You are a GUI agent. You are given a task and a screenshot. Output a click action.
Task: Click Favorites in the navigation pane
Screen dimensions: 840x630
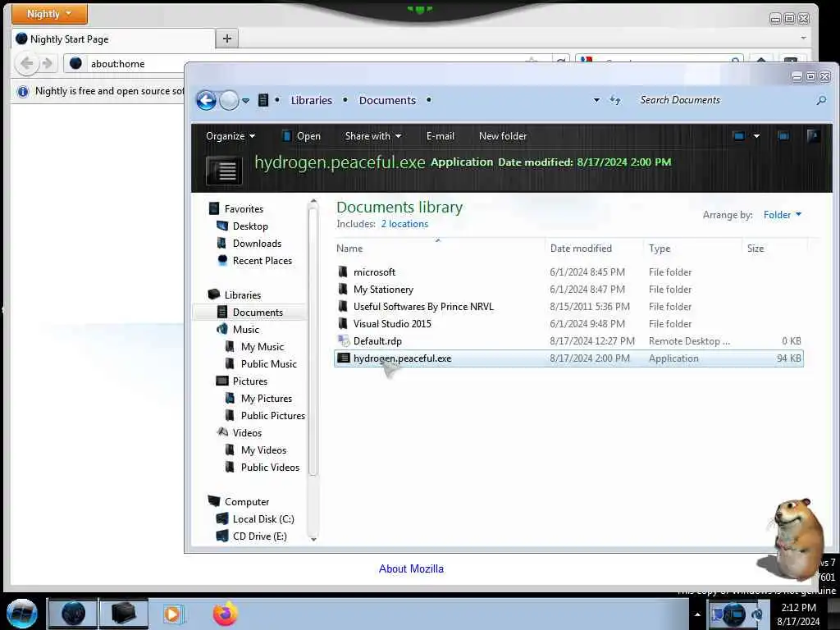(244, 209)
